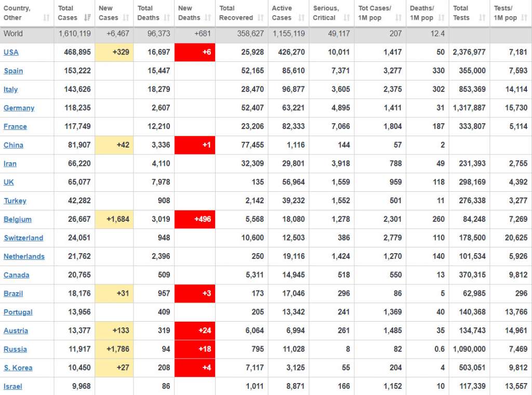Image resolution: width=532 pixels, height=395 pixels.
Task: Select World new cases value +6,467
Action: [x=118, y=34]
